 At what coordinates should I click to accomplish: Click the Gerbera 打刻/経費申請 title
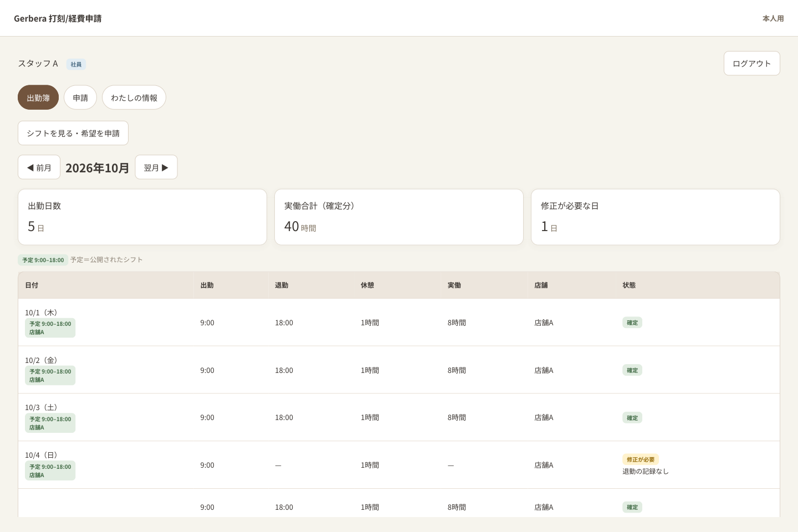point(58,18)
